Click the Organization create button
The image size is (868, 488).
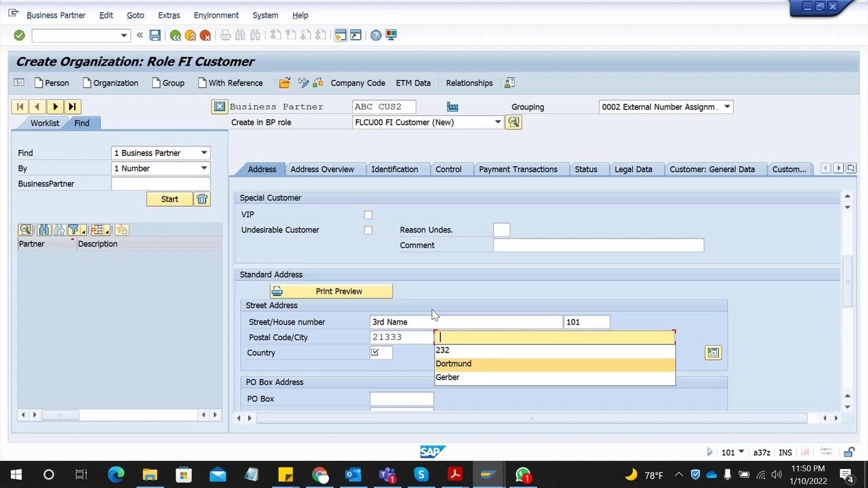coord(110,83)
